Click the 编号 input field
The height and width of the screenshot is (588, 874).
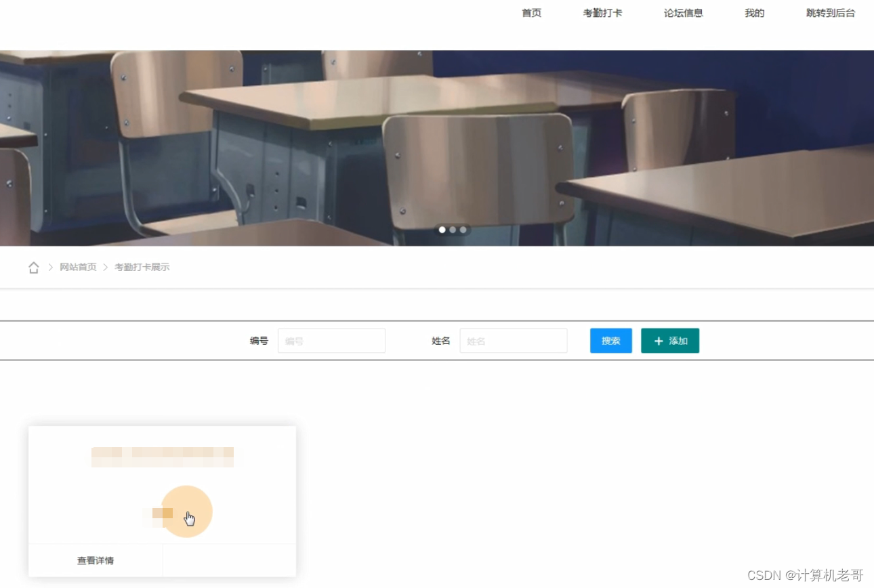331,341
